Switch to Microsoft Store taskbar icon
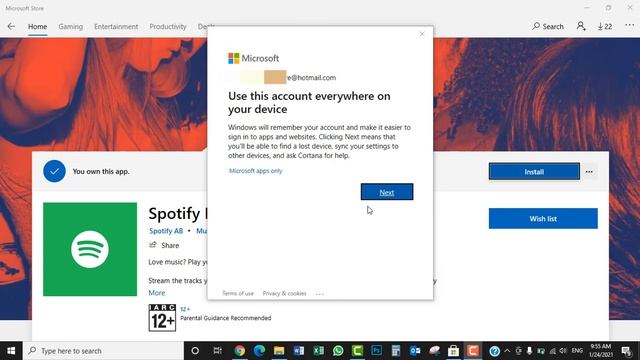The height and width of the screenshot is (360, 640). (x=453, y=351)
